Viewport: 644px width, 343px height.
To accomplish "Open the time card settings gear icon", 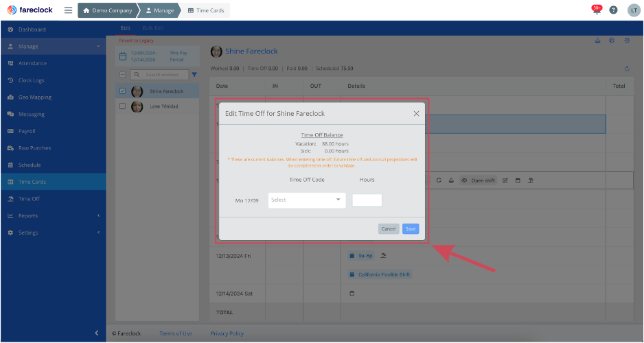I will [x=627, y=40].
